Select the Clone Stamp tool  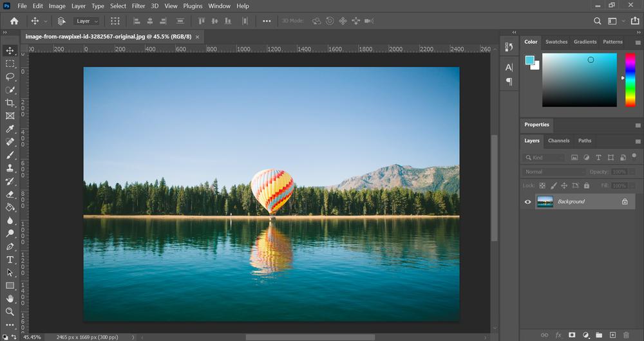click(10, 168)
